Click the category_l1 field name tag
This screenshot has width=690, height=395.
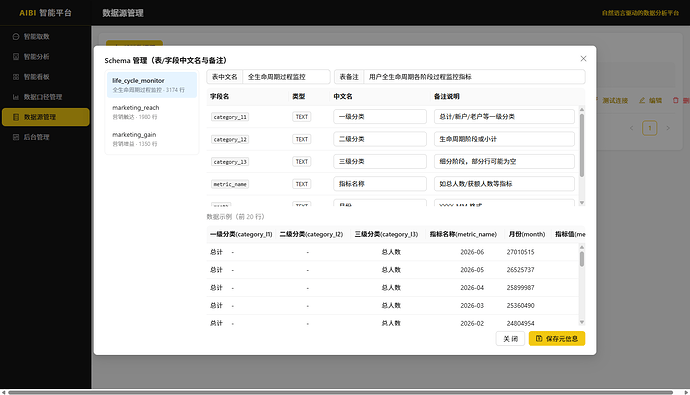click(x=230, y=117)
